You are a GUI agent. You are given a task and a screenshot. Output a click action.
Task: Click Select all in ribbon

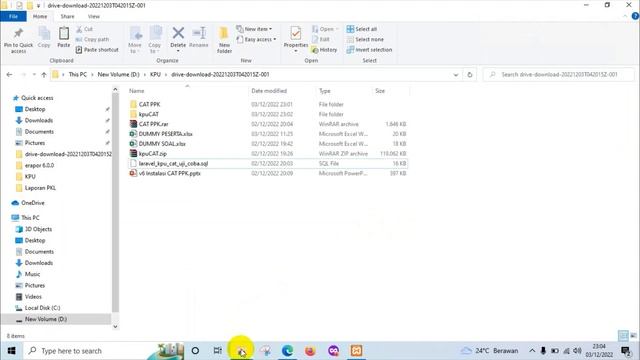coord(362,29)
